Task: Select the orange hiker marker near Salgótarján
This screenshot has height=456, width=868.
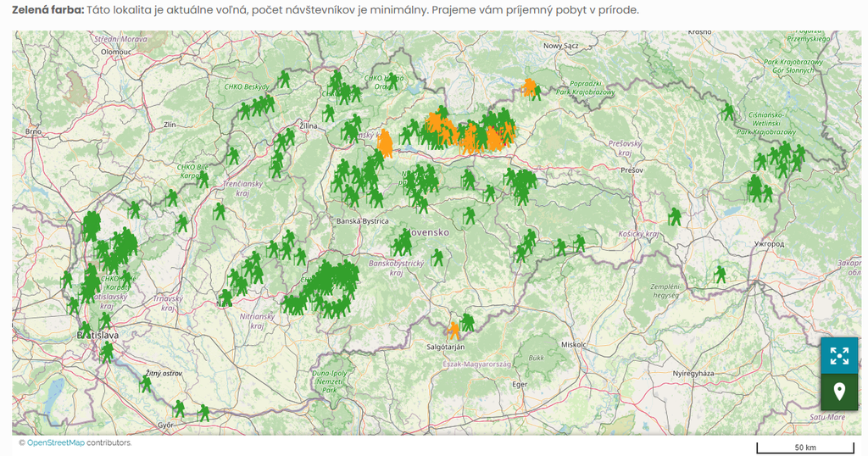Action: tap(454, 329)
